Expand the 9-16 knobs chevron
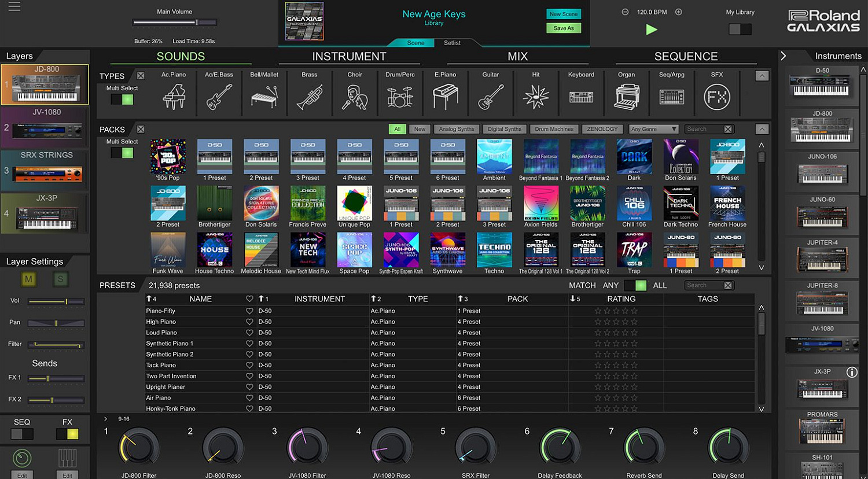The width and height of the screenshot is (868, 479). click(x=105, y=419)
